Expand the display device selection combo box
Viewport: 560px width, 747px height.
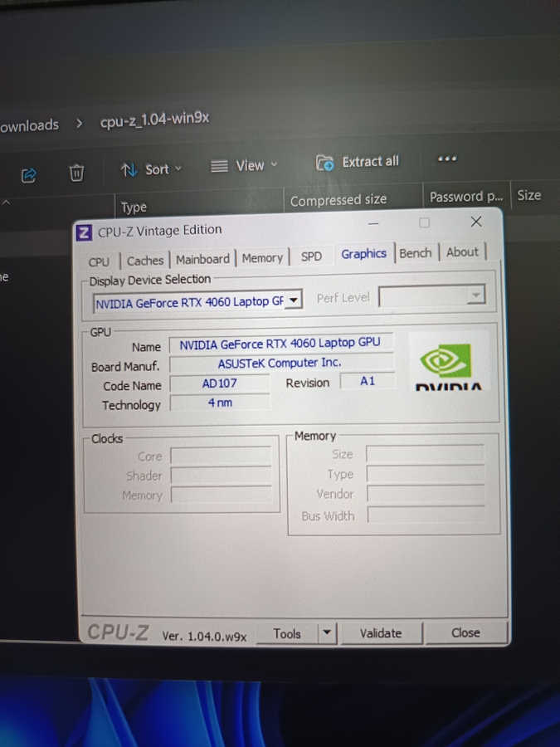tap(294, 301)
